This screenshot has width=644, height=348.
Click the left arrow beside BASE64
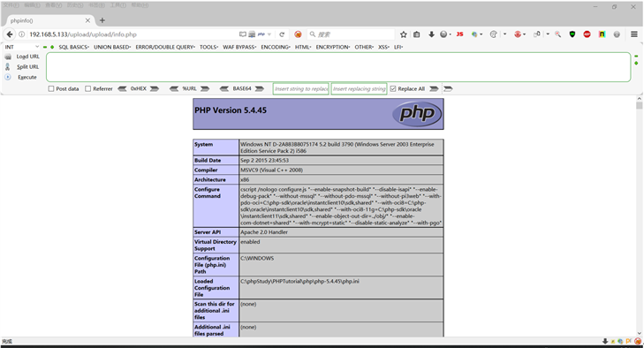(x=224, y=88)
